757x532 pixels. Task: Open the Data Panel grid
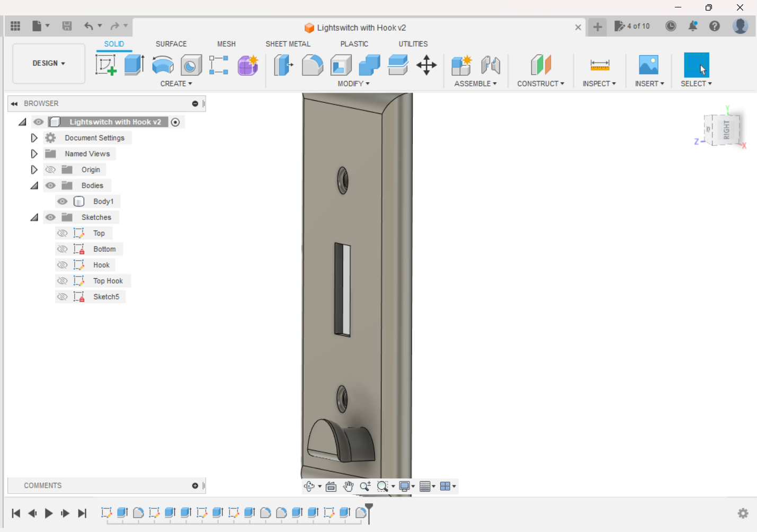click(15, 26)
